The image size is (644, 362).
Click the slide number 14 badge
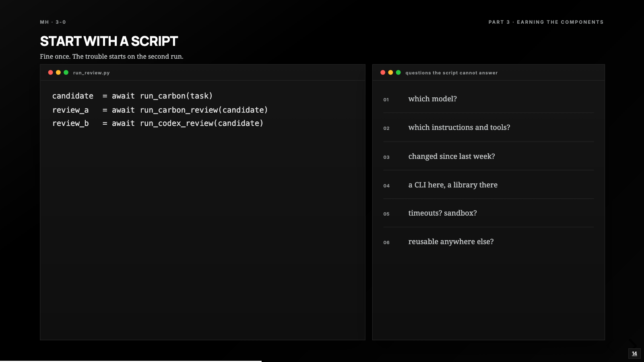click(x=634, y=354)
